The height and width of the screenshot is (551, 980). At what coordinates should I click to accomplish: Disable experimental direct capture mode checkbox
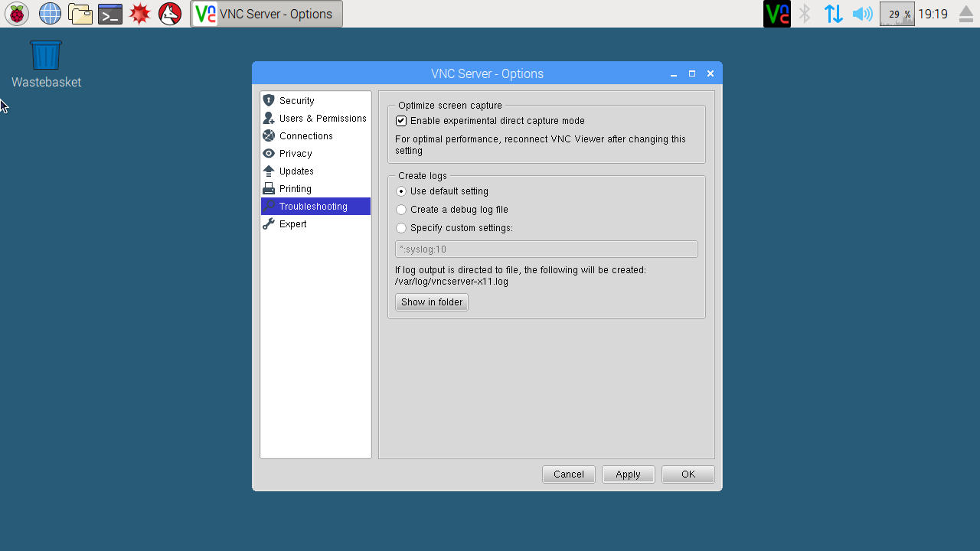401,121
